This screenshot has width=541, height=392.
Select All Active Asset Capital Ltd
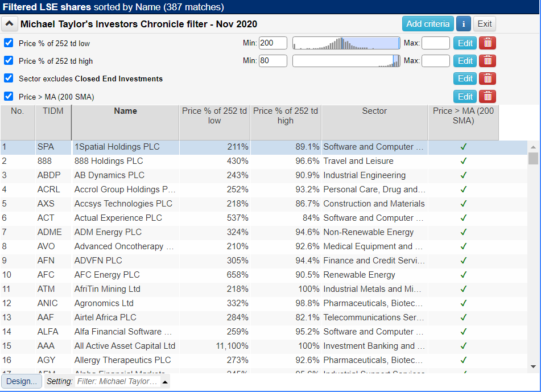coord(125,346)
